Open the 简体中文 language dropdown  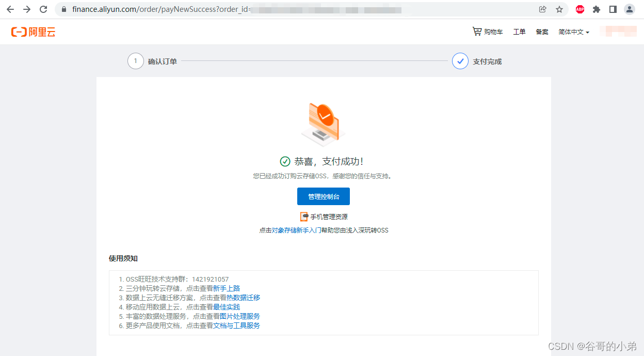point(572,32)
